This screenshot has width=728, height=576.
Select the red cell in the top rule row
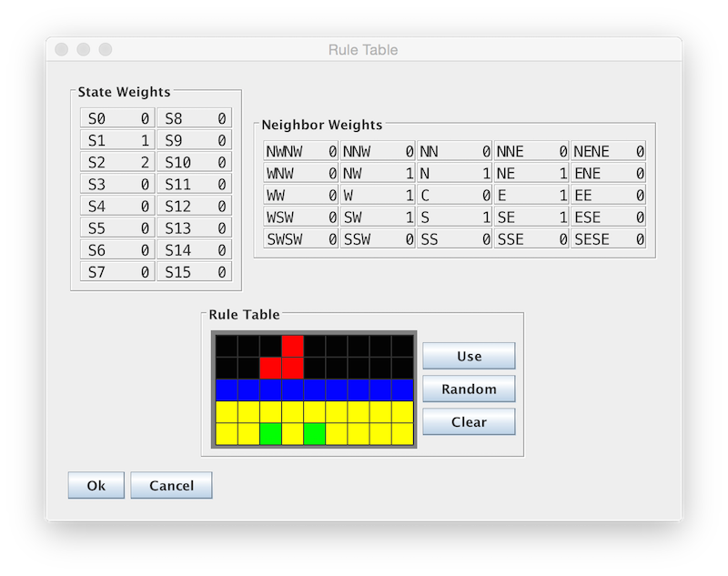point(292,347)
